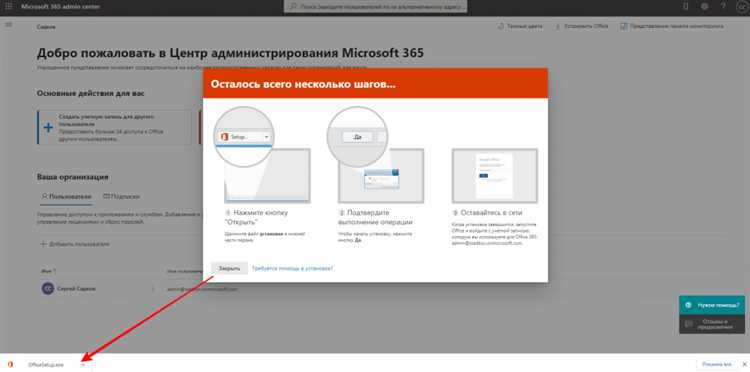This screenshot has height=372, width=750.
Task: Click the Office icon on the download bar
Action: pos(11,364)
